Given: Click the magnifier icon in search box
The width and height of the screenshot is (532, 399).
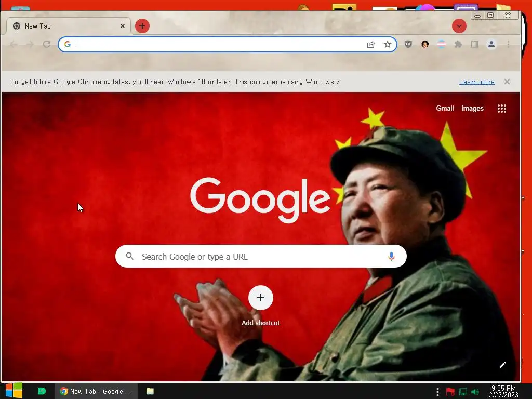Looking at the screenshot, I should click(129, 256).
